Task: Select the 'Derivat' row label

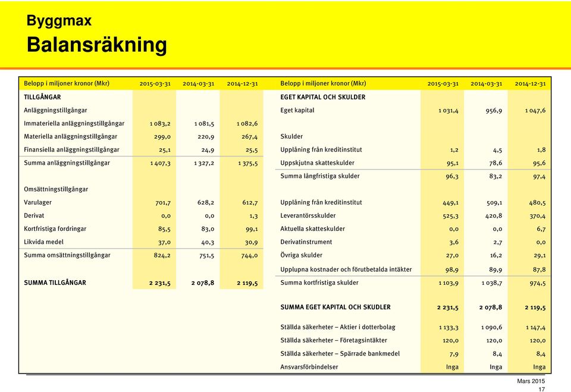Action: [x=34, y=216]
